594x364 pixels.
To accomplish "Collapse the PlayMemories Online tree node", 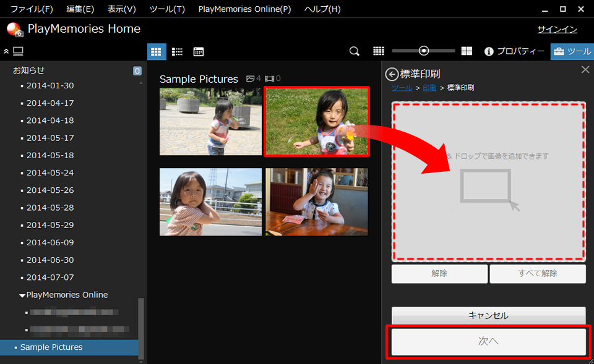I will click(22, 295).
